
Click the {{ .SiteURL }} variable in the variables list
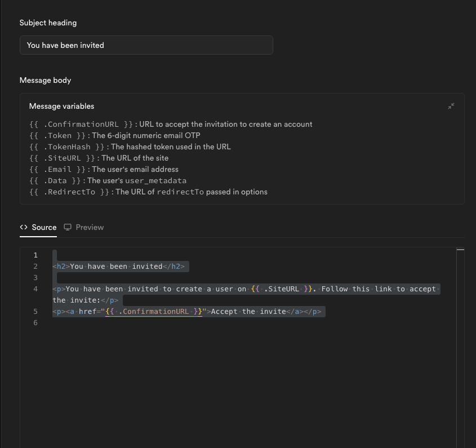[x=62, y=158]
